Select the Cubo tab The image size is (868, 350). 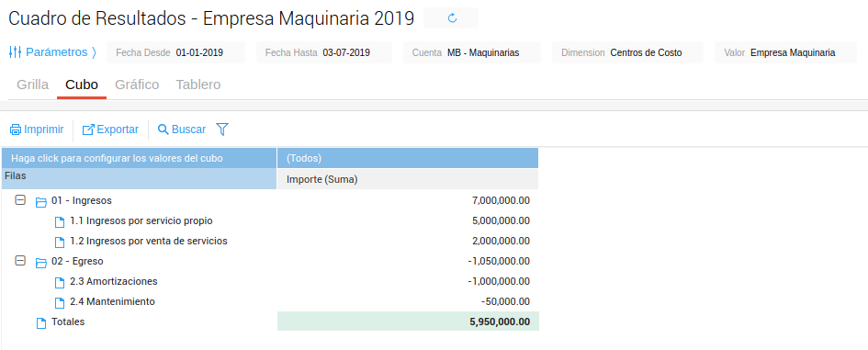(x=82, y=85)
